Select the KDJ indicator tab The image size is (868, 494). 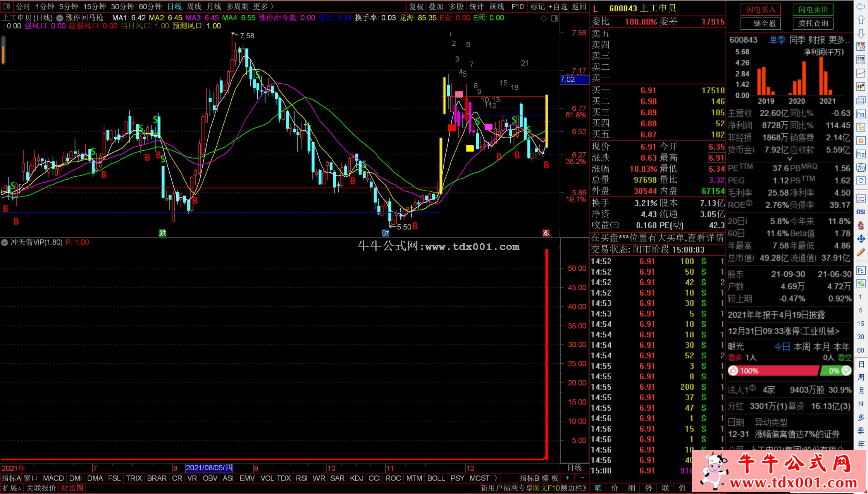[356, 478]
